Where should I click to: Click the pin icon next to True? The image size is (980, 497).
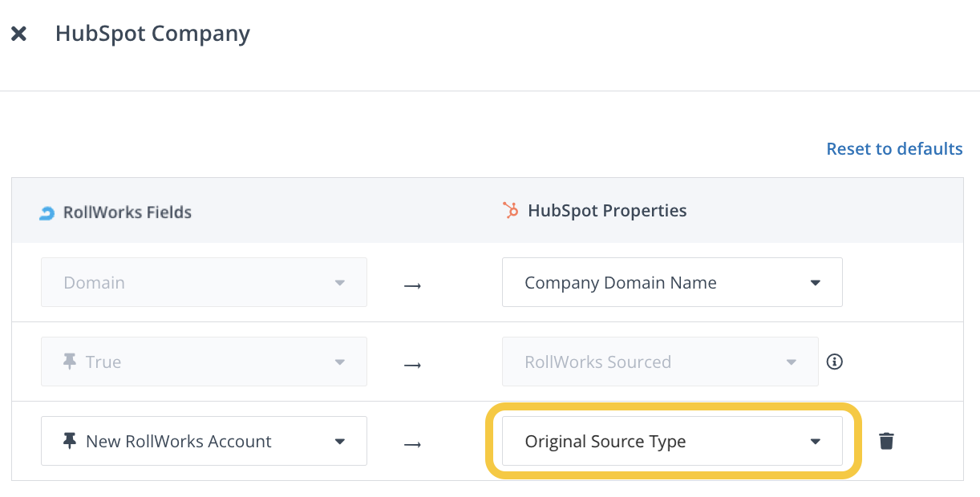click(70, 362)
